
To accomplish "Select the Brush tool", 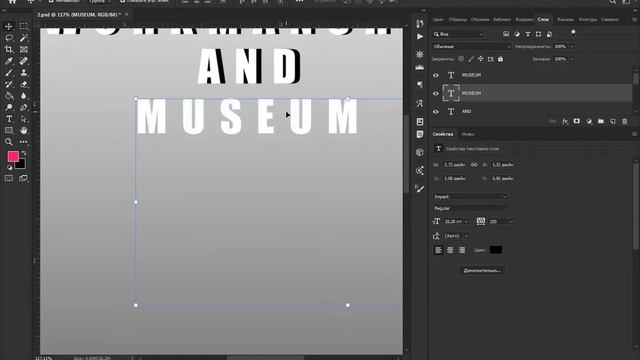I will point(9,73).
